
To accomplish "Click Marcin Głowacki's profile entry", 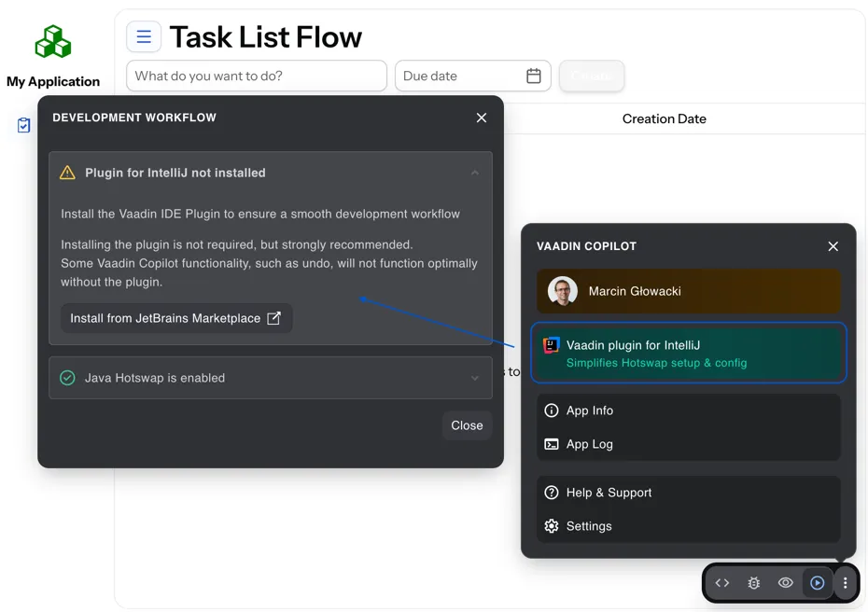I will coord(688,291).
